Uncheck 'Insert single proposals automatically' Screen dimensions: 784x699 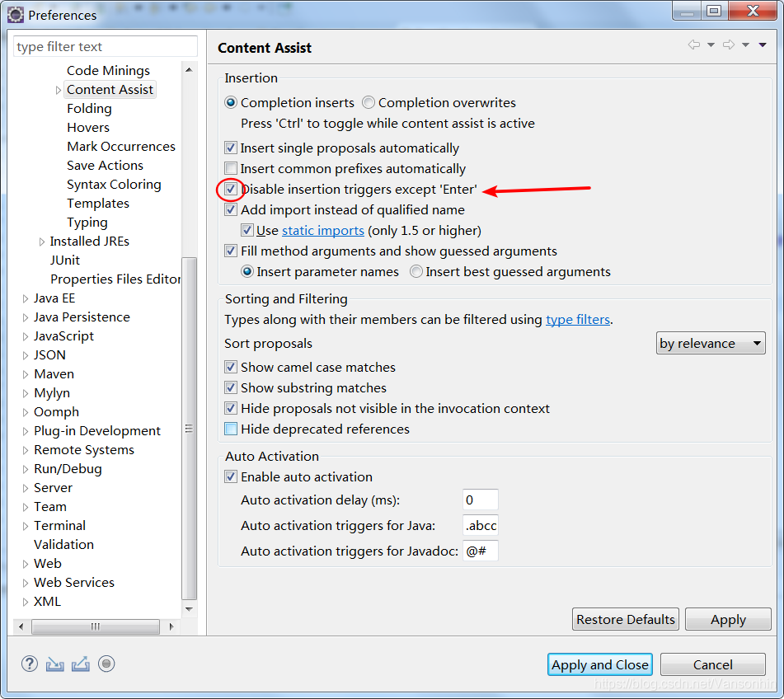(231, 148)
